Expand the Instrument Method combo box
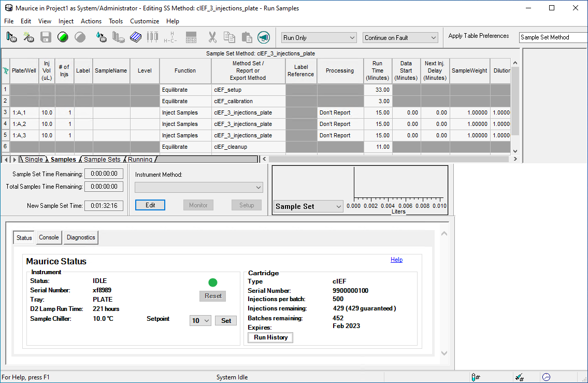The height and width of the screenshot is (383, 588). 199,187
